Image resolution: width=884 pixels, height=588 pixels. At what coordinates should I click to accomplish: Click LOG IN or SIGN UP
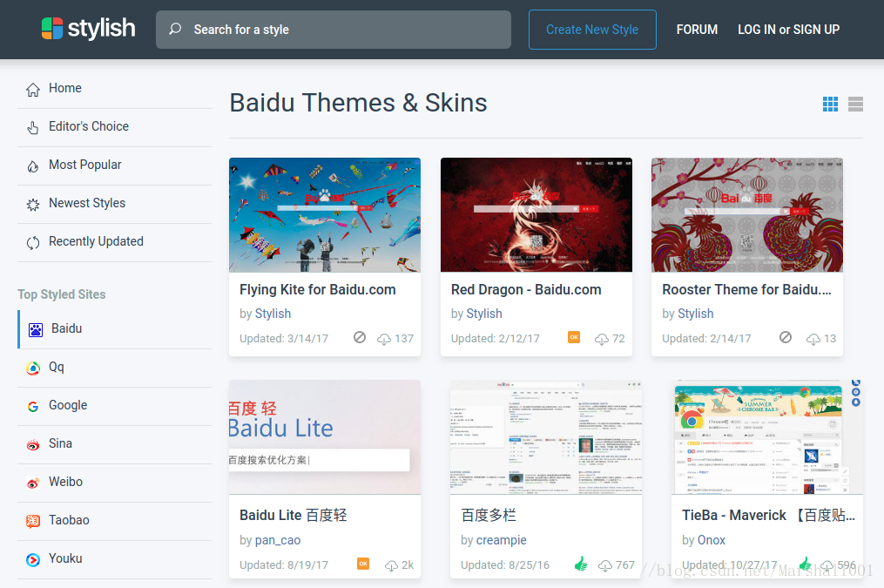pyautogui.click(x=789, y=30)
